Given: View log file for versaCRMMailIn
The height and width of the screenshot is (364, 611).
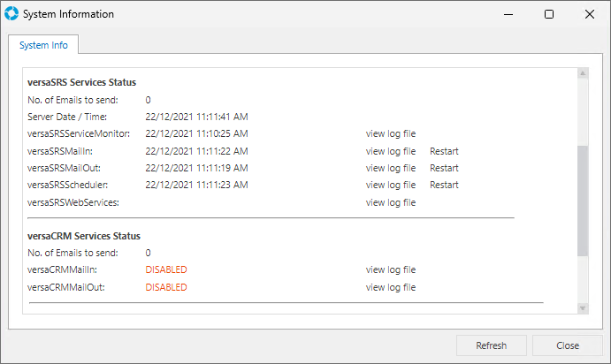Looking at the screenshot, I should pos(390,269).
